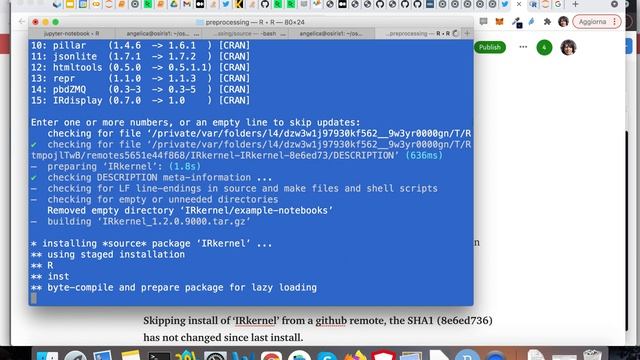The image size is (640, 360).
Task: Switch to the jupyter-notebook terminal tab
Action: 72,33
